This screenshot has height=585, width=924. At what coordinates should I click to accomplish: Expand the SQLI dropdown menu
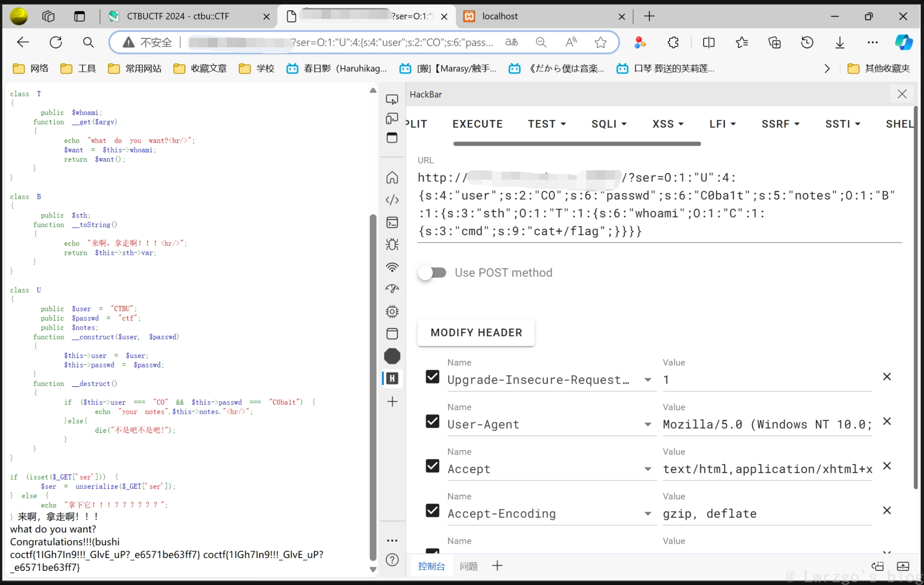pos(609,124)
